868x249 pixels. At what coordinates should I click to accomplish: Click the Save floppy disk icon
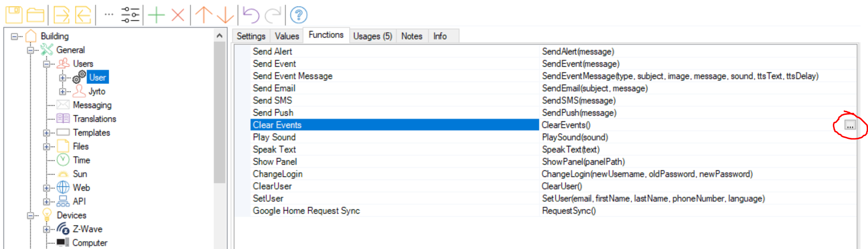tap(14, 15)
